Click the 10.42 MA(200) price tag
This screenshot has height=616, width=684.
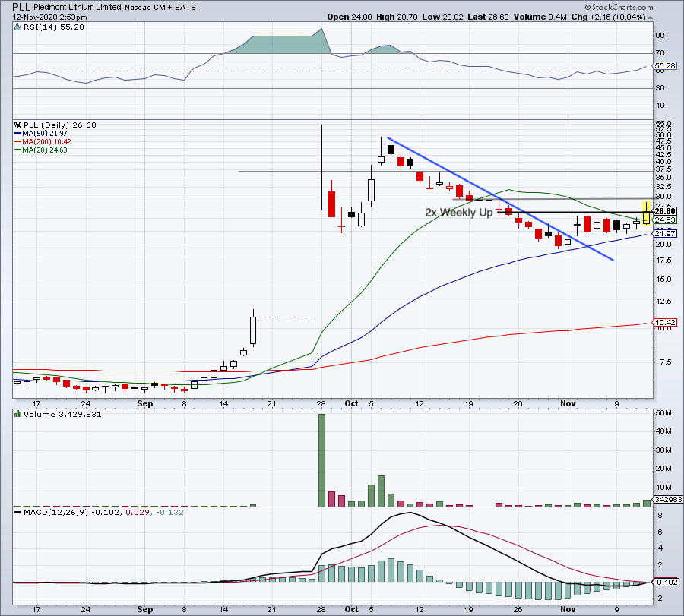665,323
